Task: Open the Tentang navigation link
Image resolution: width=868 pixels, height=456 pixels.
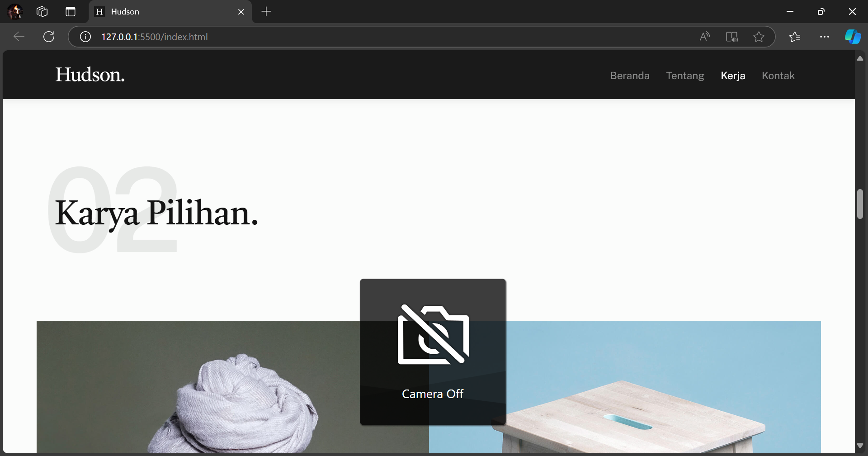Action: click(685, 76)
